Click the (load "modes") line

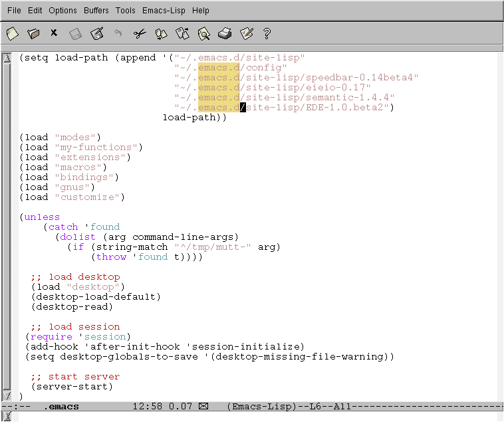(60, 138)
